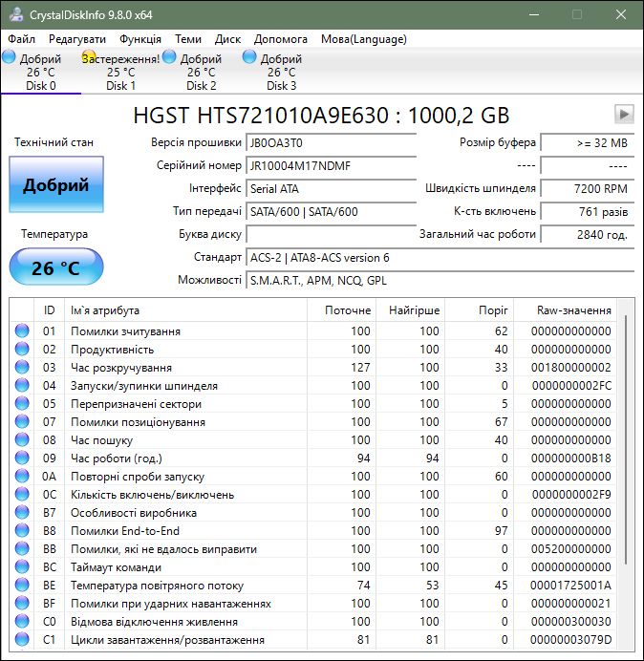This screenshot has height=661, width=644.
Task: Click the Raw-значення column header
Action: tap(565, 310)
